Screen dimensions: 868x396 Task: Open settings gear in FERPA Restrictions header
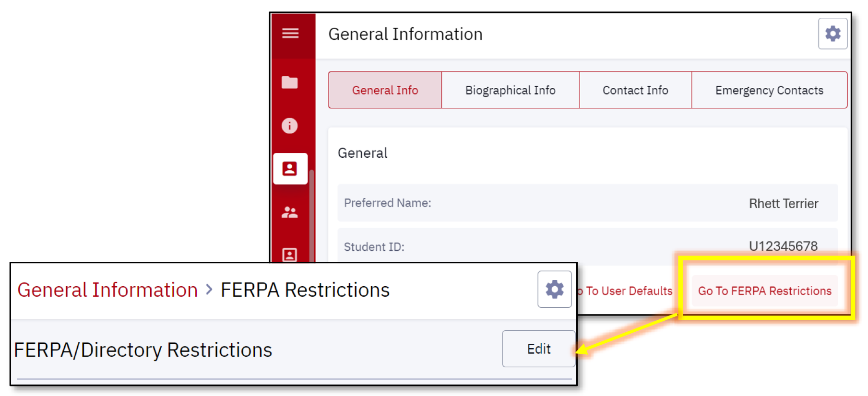(555, 289)
